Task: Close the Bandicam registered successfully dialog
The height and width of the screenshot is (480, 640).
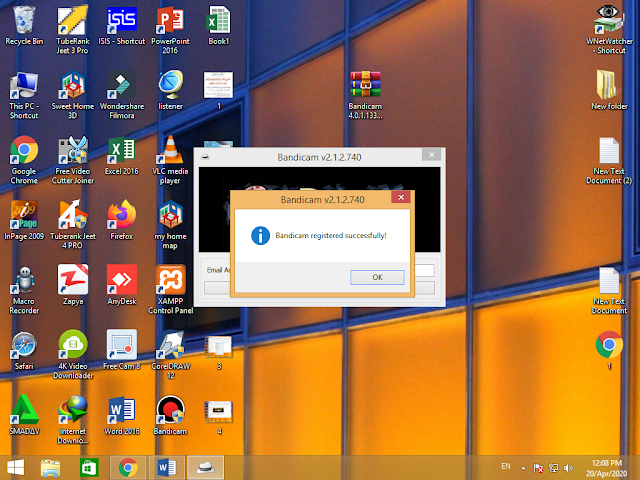Action: click(401, 197)
